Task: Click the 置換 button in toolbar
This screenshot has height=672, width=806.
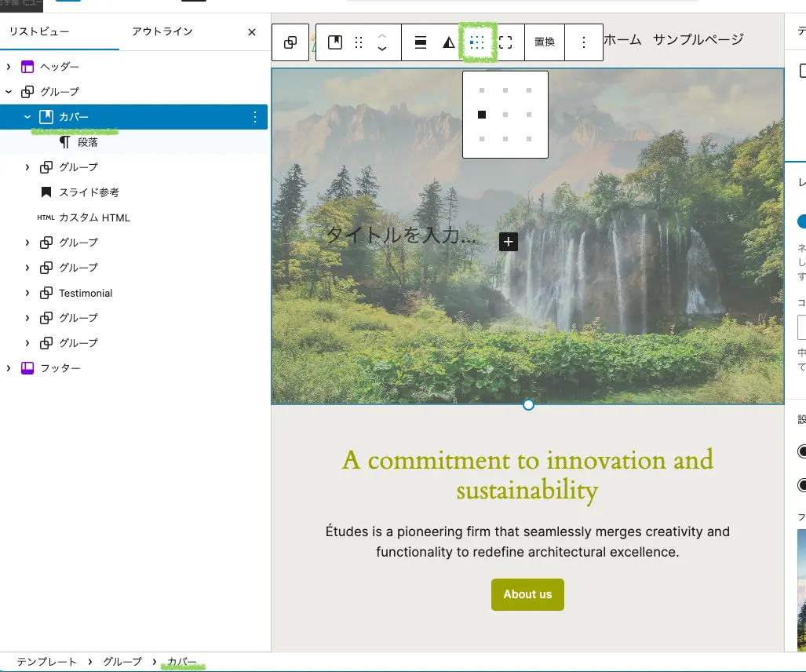Action: pyautogui.click(x=545, y=43)
